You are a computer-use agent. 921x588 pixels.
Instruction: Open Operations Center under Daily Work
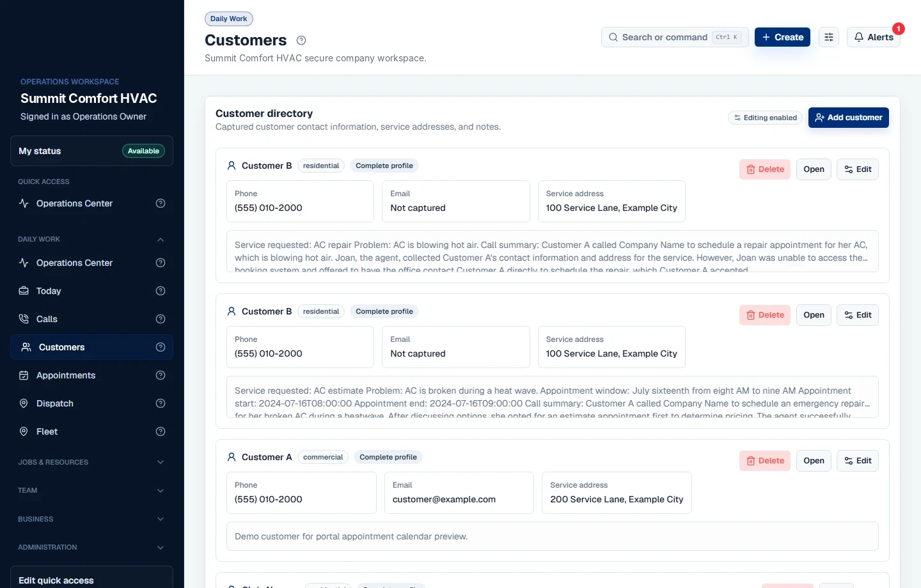coord(74,263)
